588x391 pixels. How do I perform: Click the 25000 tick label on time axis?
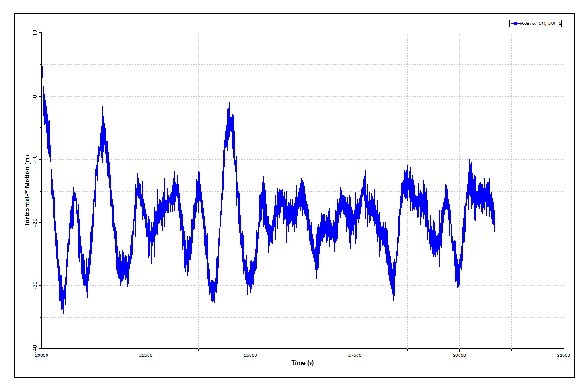(250, 355)
